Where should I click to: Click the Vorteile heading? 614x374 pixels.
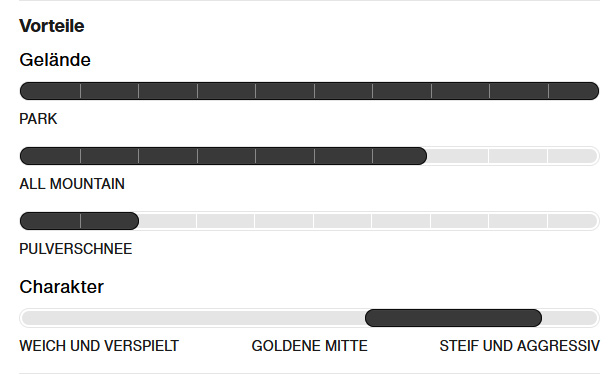pyautogui.click(x=52, y=26)
